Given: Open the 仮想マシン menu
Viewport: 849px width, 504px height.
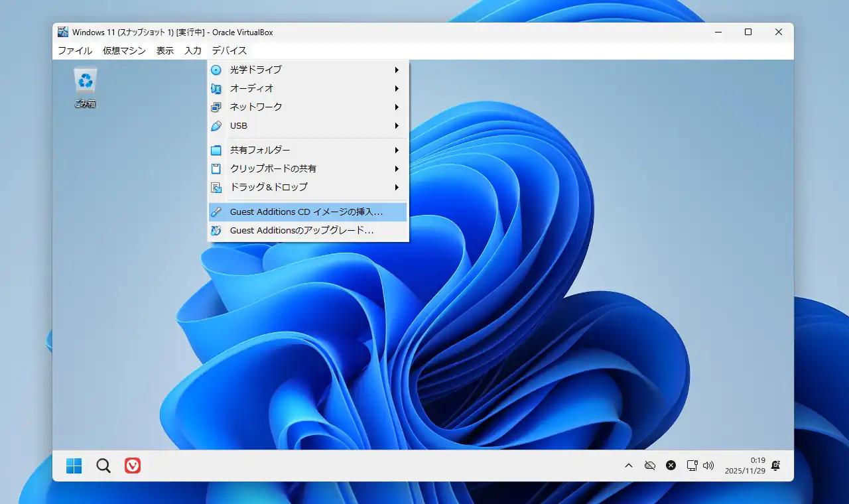Looking at the screenshot, I should [124, 50].
